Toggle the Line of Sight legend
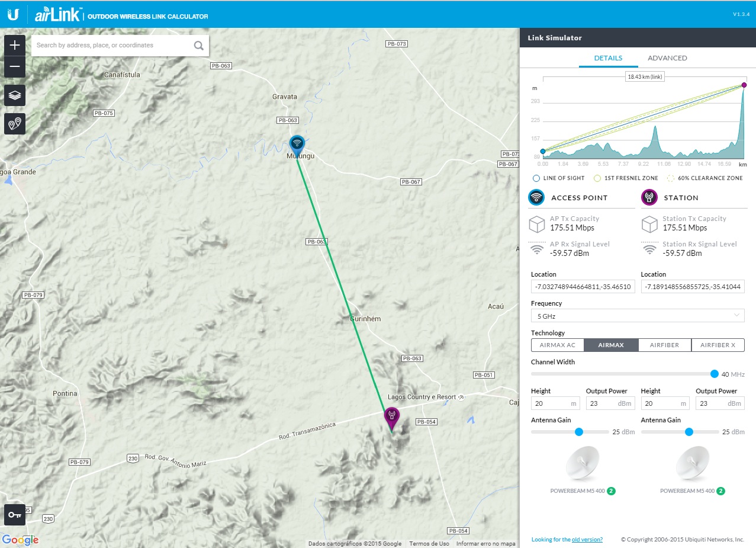Viewport: 756px width, 548px height. (558, 178)
